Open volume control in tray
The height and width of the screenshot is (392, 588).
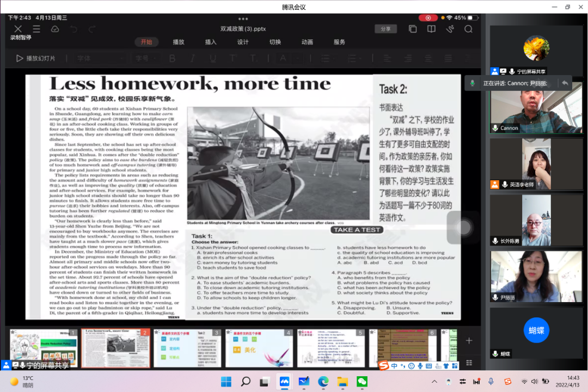535,382
